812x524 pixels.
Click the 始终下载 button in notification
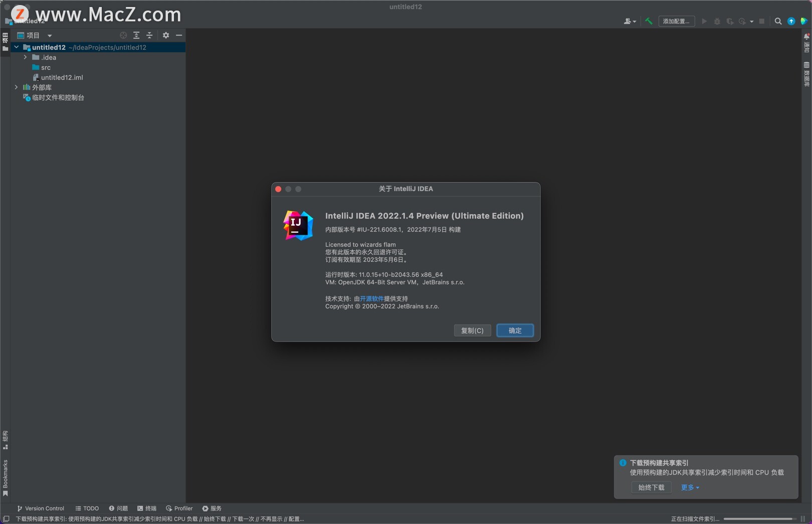click(651, 487)
